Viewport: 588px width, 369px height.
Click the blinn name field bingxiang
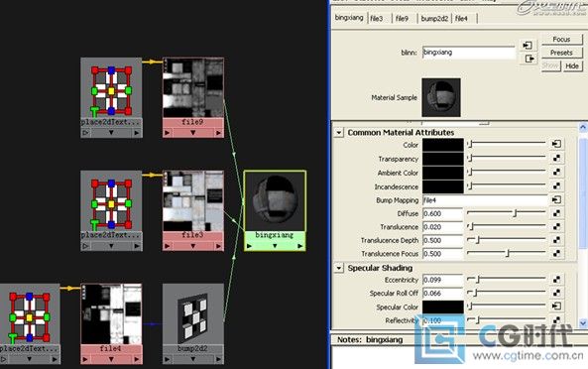coord(469,53)
